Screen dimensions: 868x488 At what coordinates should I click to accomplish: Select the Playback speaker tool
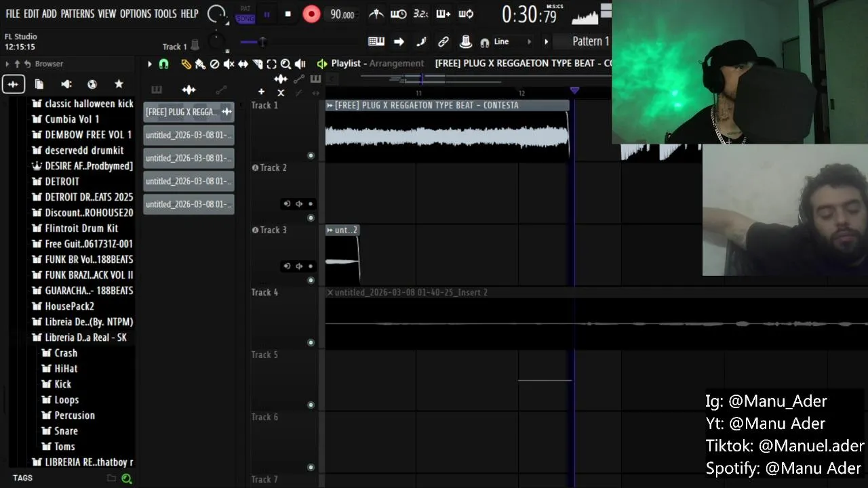300,64
